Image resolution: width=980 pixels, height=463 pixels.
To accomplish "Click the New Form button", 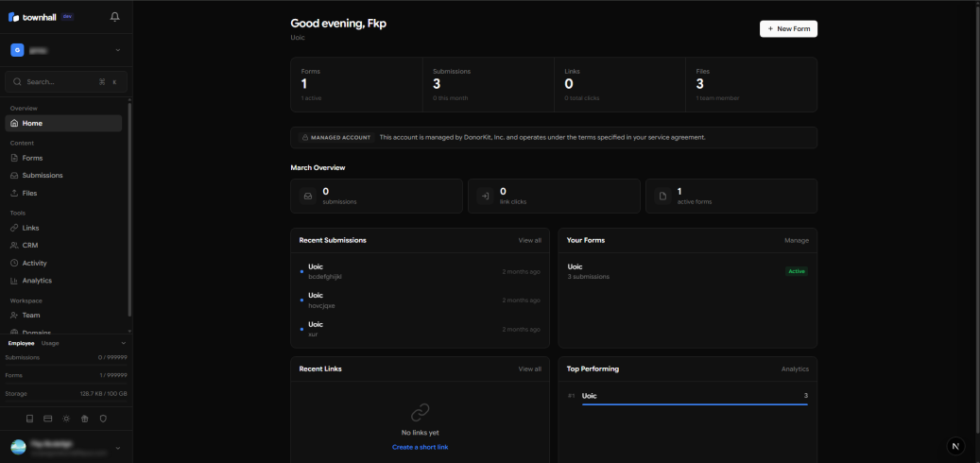I will pos(788,28).
